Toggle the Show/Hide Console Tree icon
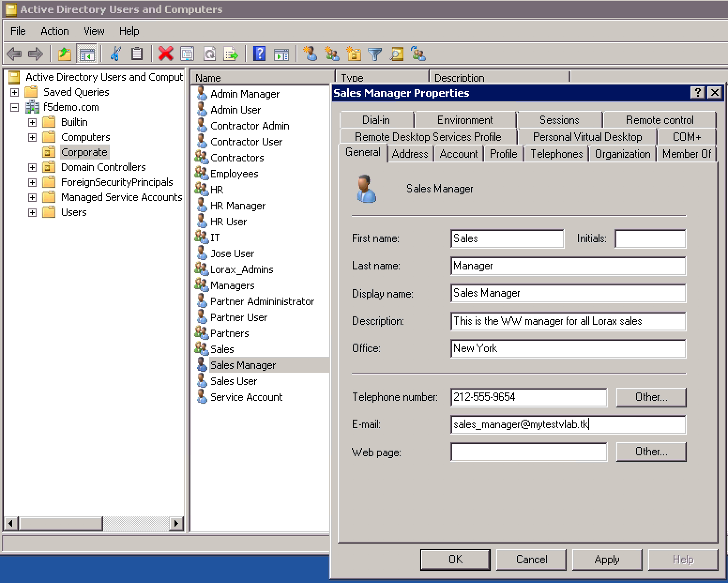 click(87, 54)
